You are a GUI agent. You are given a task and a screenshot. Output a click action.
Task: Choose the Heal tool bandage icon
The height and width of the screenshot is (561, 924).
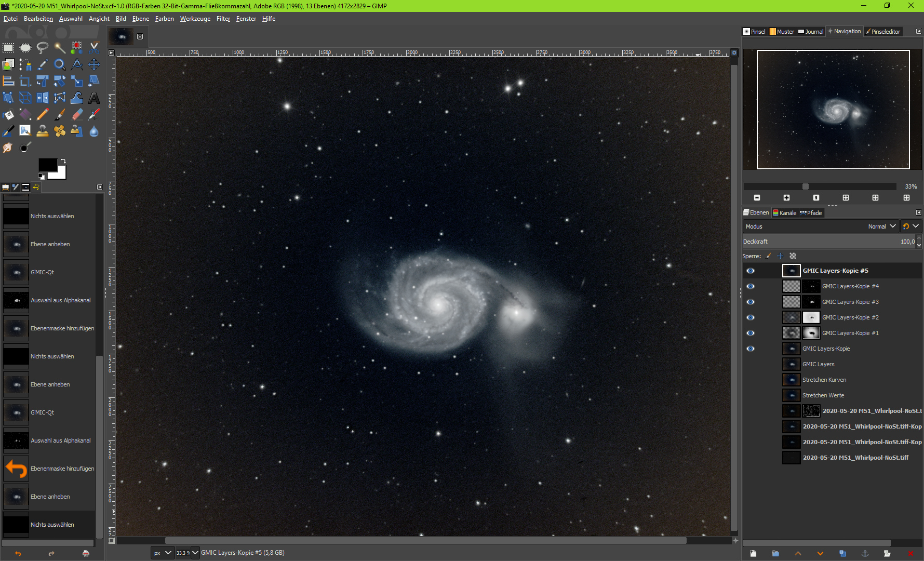60,131
